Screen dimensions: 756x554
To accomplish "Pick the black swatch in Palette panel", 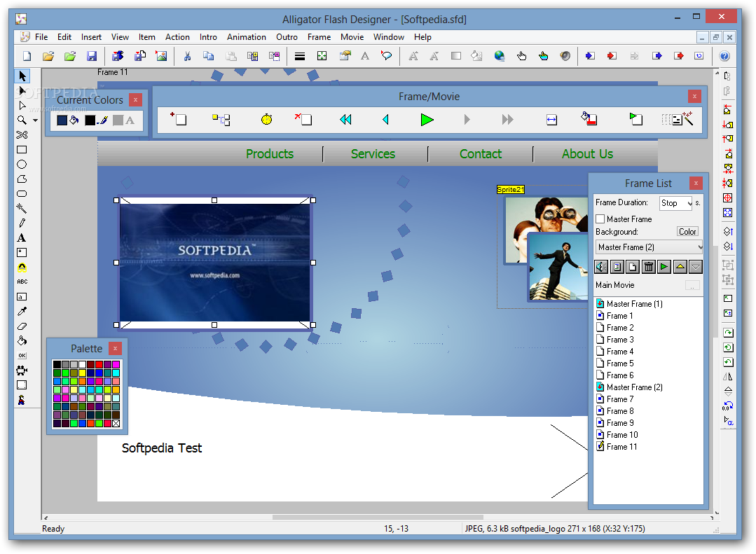I will (x=57, y=364).
